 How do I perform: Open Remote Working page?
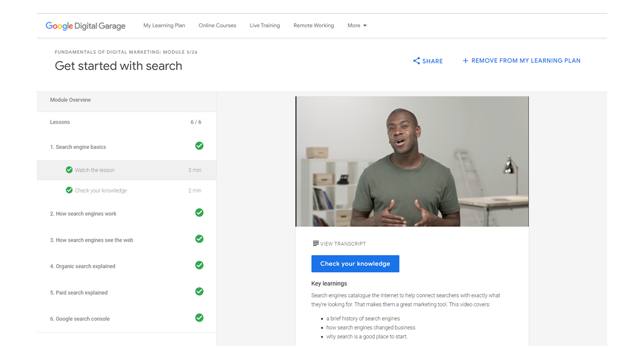click(x=313, y=26)
